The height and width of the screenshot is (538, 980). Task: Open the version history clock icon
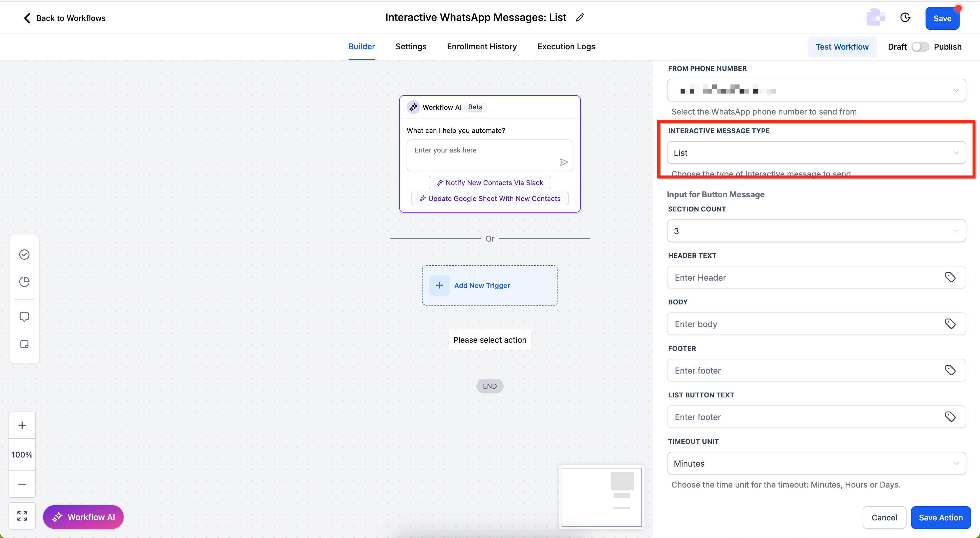click(905, 18)
